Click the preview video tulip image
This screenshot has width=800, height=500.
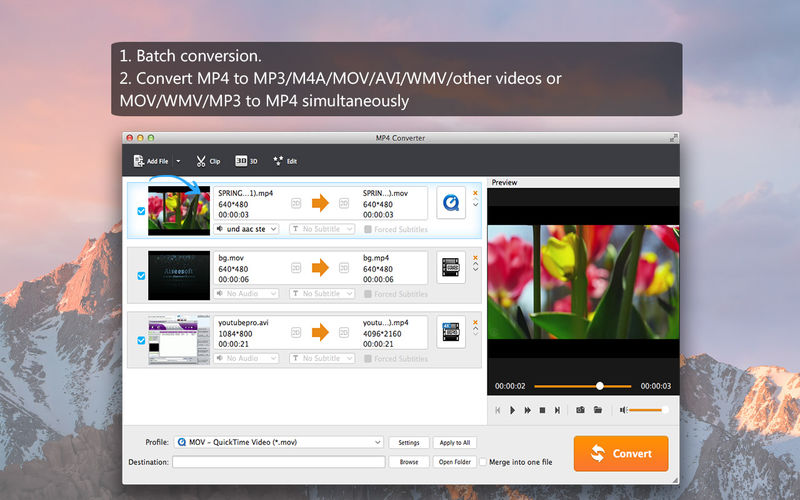tap(583, 282)
